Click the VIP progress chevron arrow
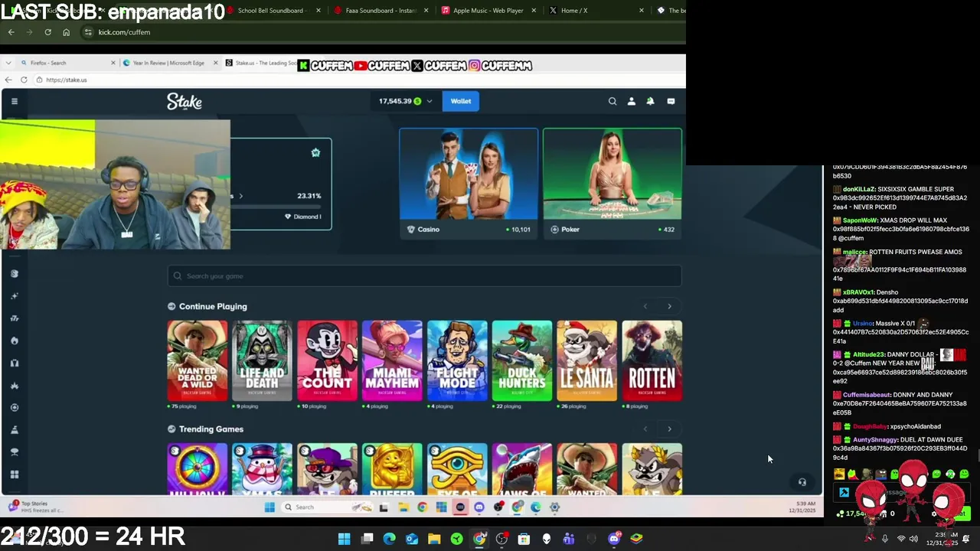Viewport: 980px width, 551px height. point(240,196)
